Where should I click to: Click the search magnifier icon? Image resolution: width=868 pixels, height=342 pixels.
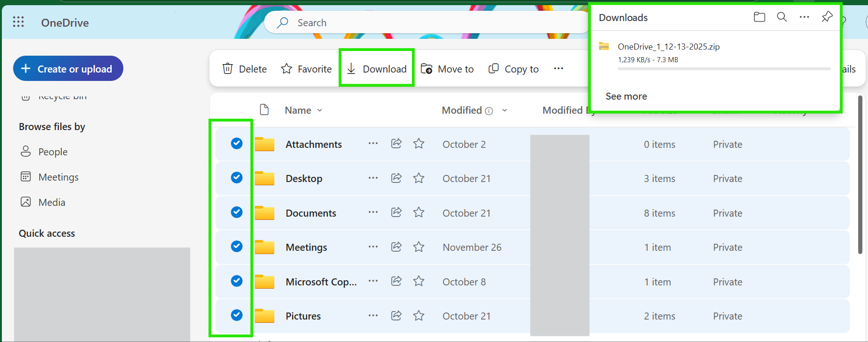click(282, 22)
